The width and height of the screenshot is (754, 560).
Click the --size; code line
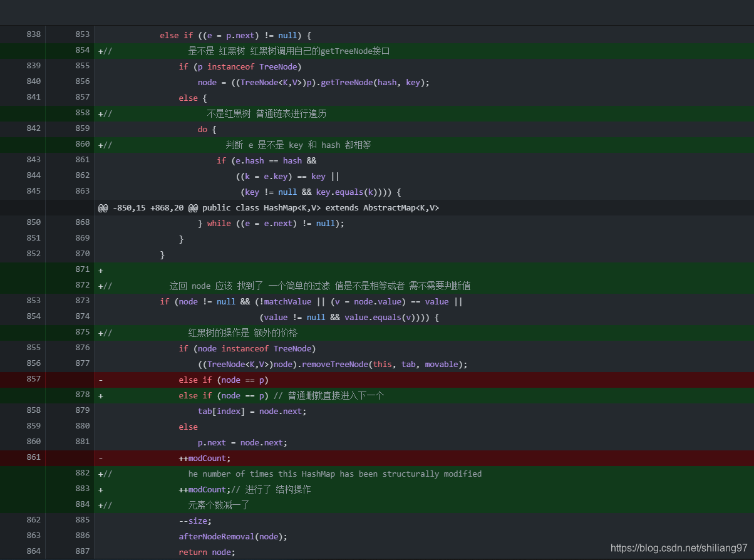pos(195,521)
